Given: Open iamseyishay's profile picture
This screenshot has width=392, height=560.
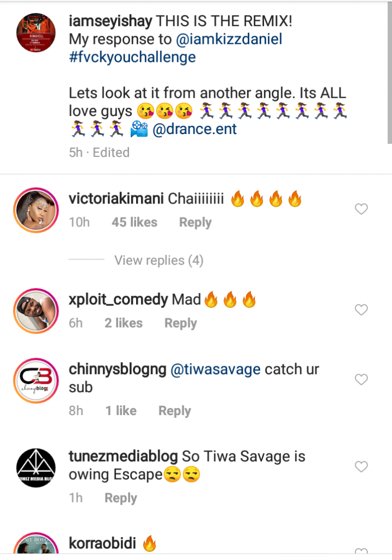Looking at the screenshot, I should pos(37,32).
